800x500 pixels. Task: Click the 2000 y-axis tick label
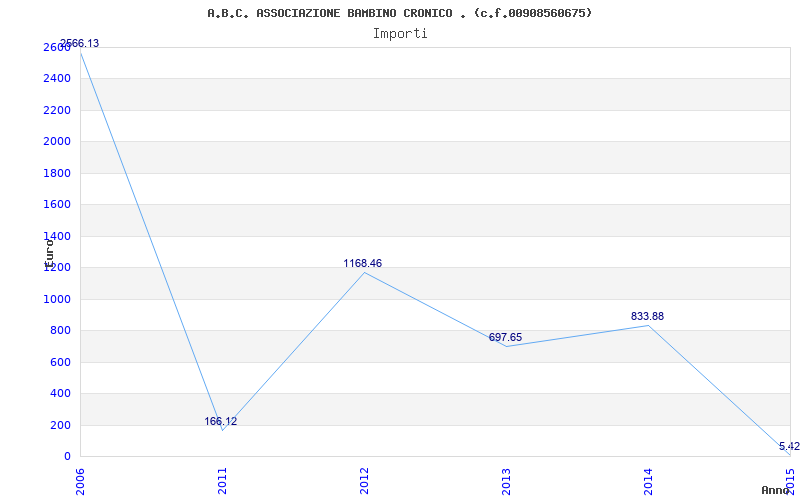click(x=55, y=141)
